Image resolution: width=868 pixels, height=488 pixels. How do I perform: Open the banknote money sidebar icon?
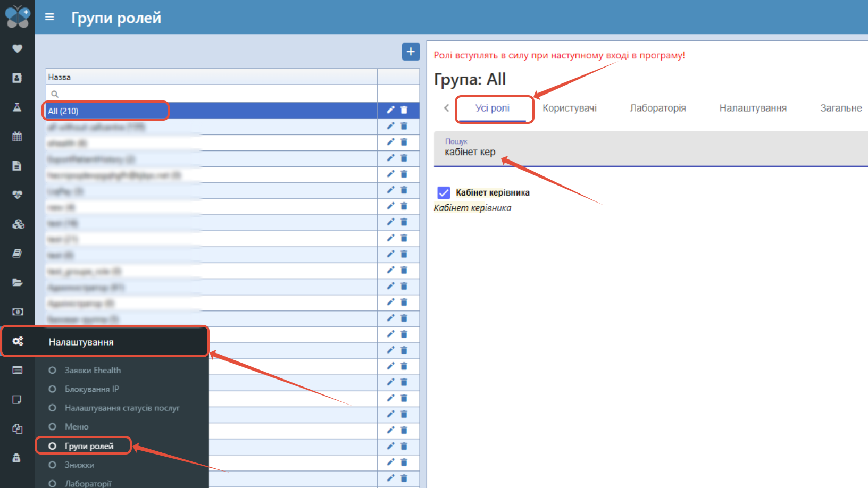coord(18,312)
